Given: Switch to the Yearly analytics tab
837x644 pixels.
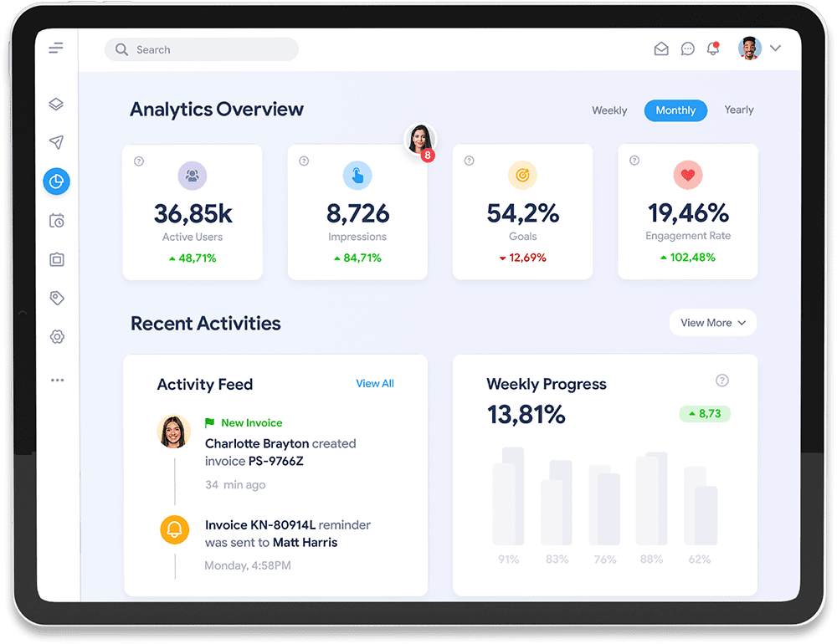Looking at the screenshot, I should pos(738,110).
